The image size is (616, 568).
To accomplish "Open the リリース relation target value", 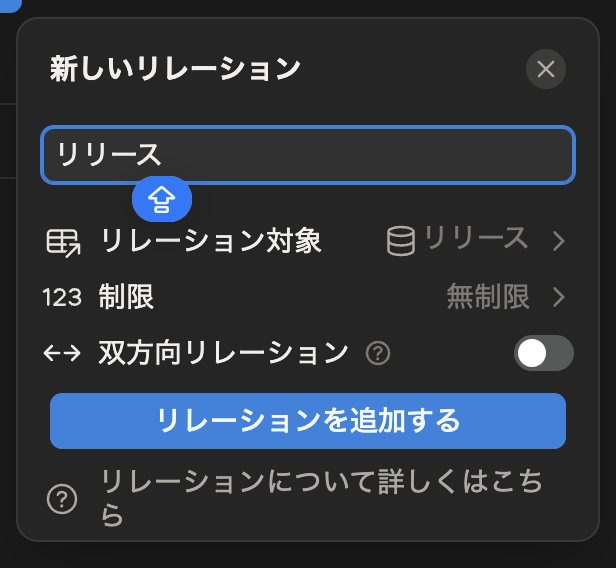I will pos(476,239).
